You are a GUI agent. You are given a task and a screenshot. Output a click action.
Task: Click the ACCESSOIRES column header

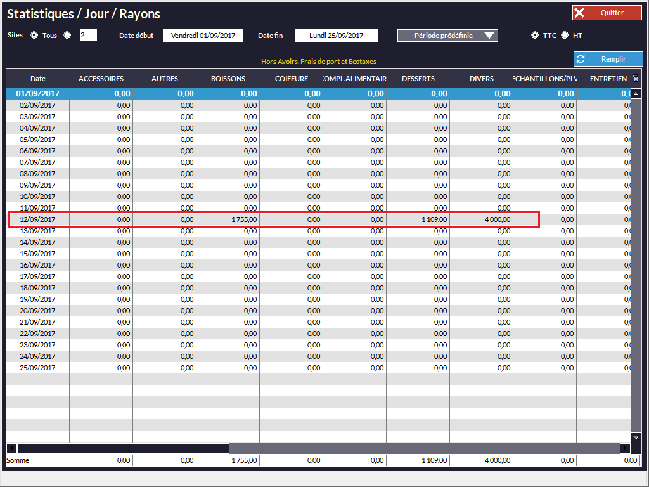(x=101, y=78)
